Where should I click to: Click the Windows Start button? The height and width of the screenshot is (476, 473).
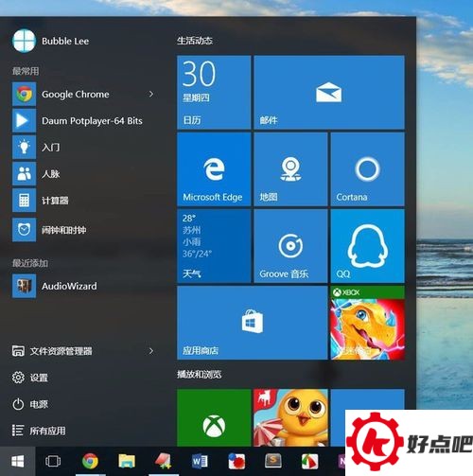18,462
